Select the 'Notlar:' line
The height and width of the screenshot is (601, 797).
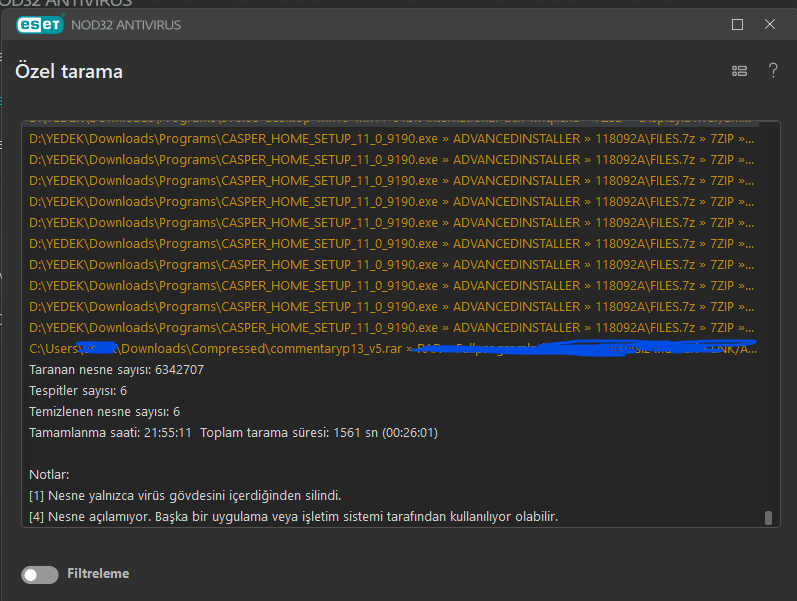[x=49, y=474]
